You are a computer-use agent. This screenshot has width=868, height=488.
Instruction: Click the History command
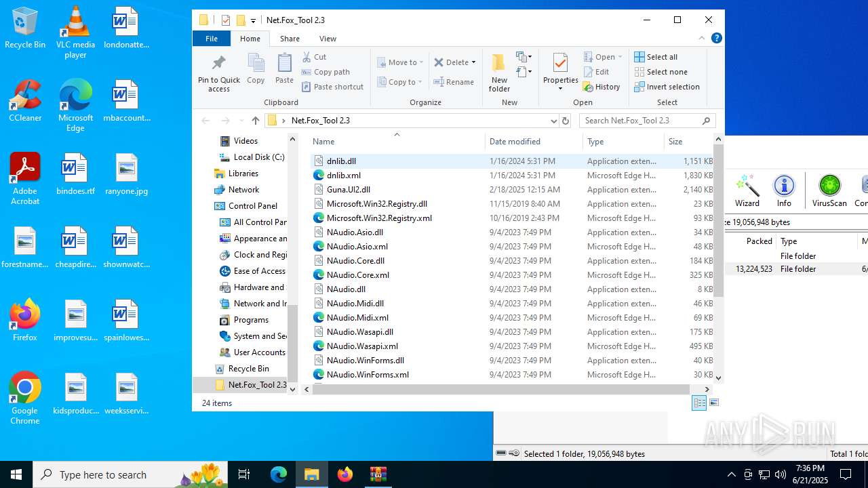(601, 87)
